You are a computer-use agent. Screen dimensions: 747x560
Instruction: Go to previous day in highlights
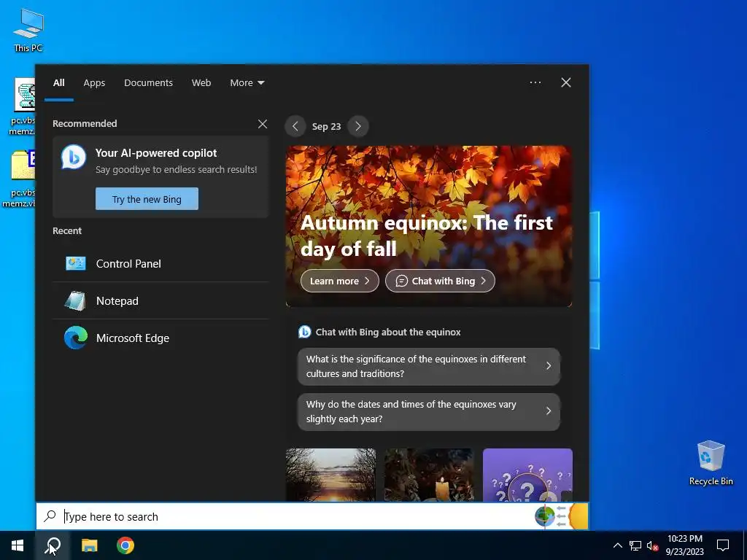tap(295, 127)
